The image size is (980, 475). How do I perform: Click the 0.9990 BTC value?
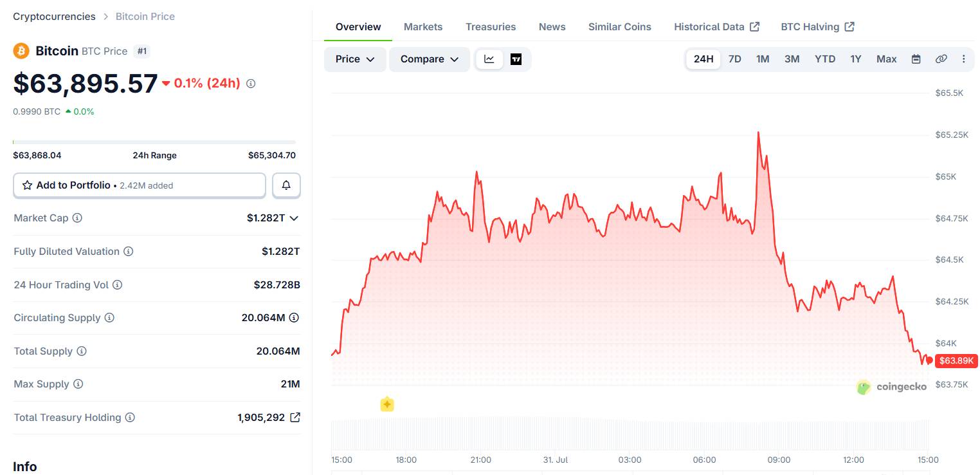pyautogui.click(x=37, y=111)
